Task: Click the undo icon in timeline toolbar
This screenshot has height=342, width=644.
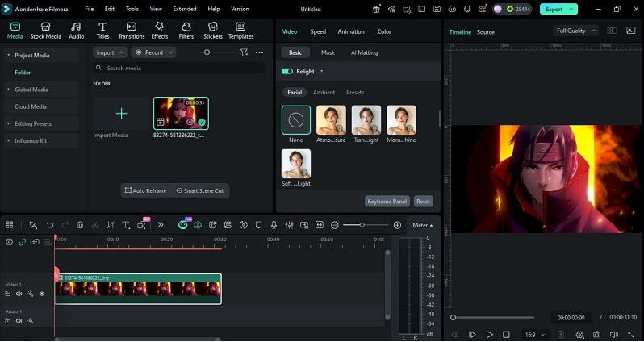Action: [50, 224]
